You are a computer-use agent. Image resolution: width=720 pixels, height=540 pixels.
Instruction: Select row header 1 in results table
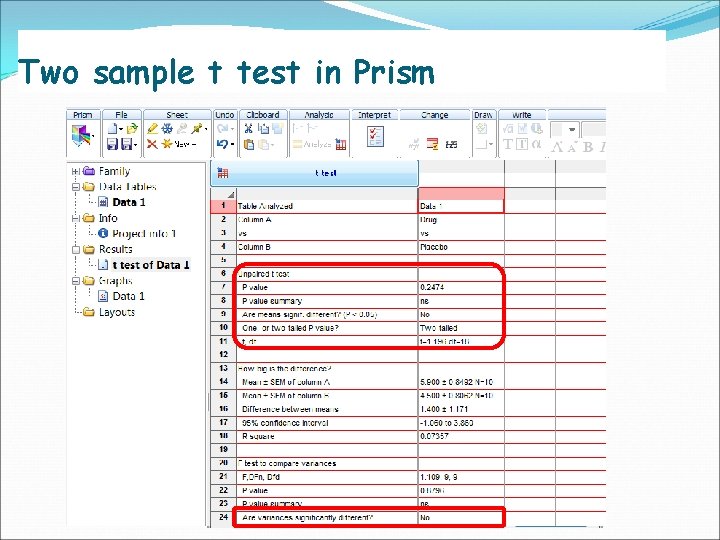pos(224,206)
